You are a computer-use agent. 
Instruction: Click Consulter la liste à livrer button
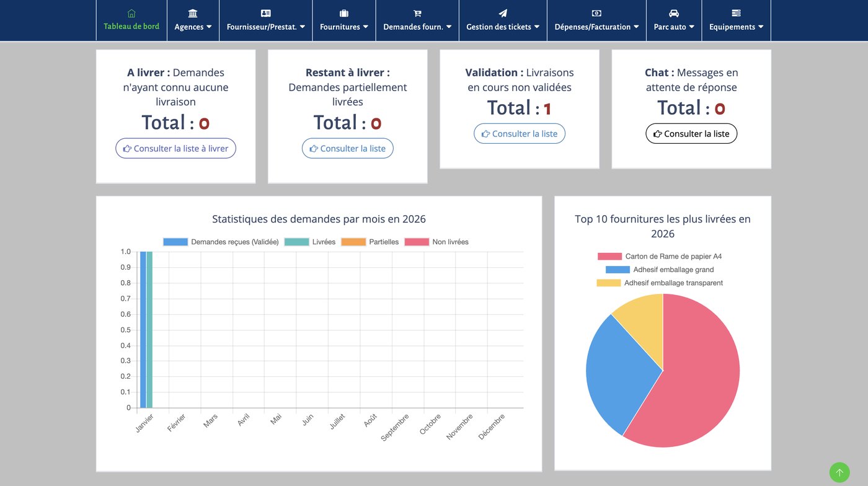(175, 148)
